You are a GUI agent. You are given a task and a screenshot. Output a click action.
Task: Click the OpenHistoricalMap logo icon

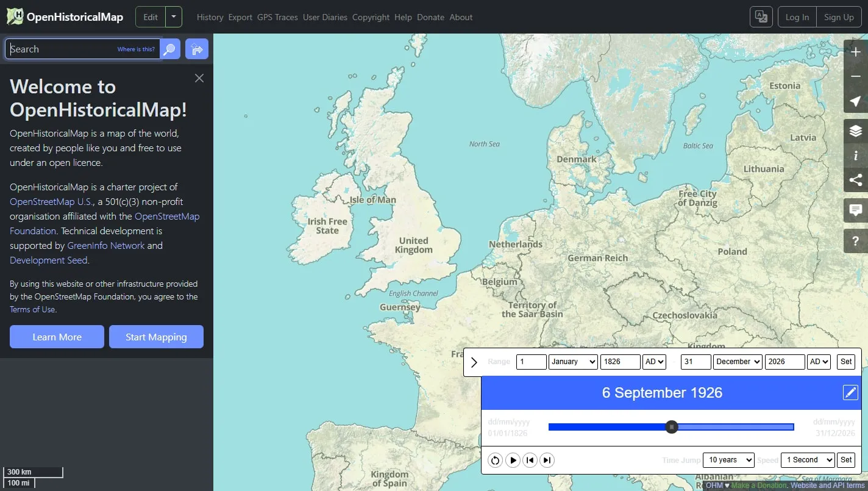[x=15, y=16]
